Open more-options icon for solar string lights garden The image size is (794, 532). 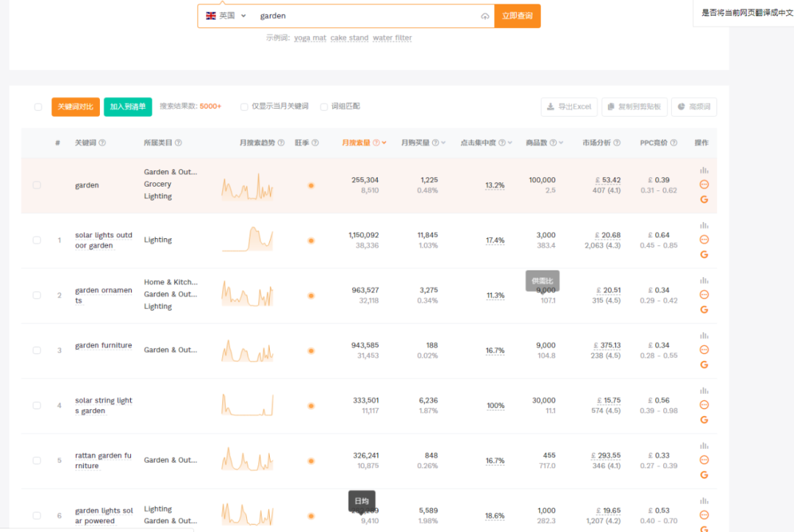pyautogui.click(x=704, y=405)
